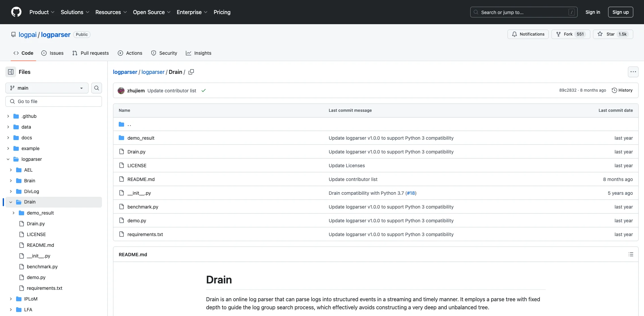This screenshot has height=316, width=644.
Task: Open the README outline list icon
Action: click(631, 255)
